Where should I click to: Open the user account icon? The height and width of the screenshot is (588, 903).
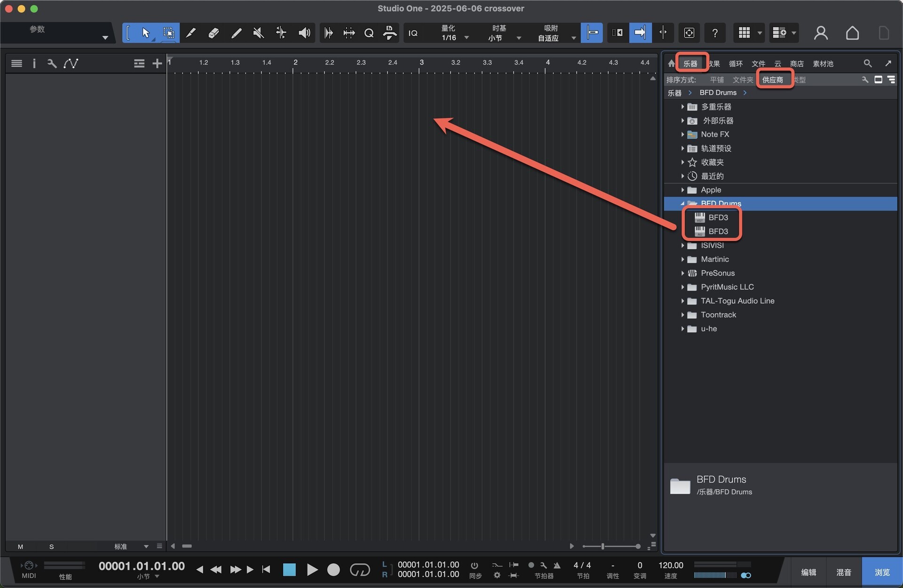pyautogui.click(x=821, y=32)
